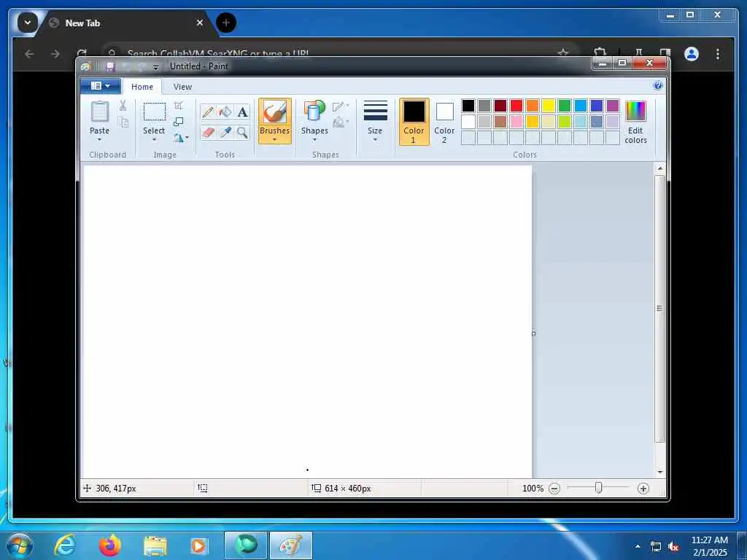The height and width of the screenshot is (560, 747).
Task: Activate Color 1 foreground selector
Action: pos(414,122)
